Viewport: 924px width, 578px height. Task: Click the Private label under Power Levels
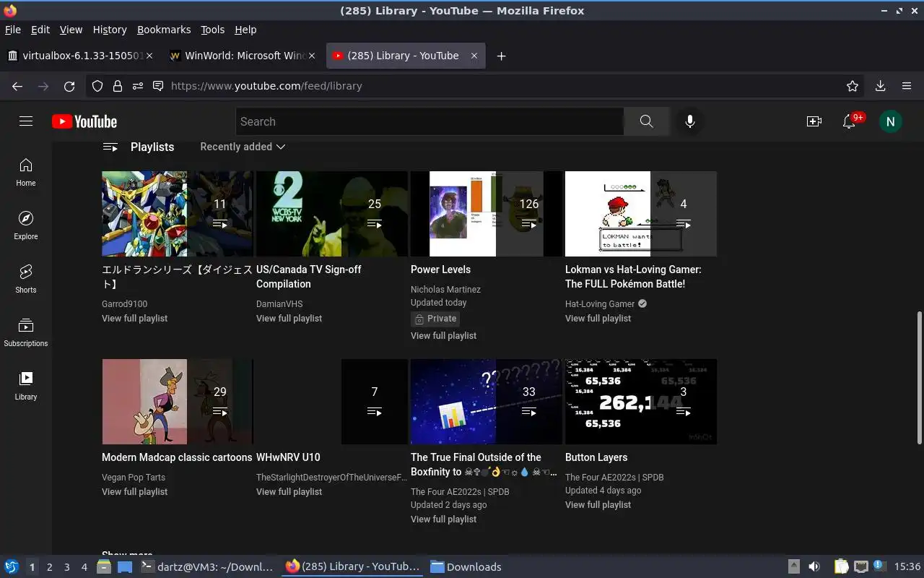(435, 319)
